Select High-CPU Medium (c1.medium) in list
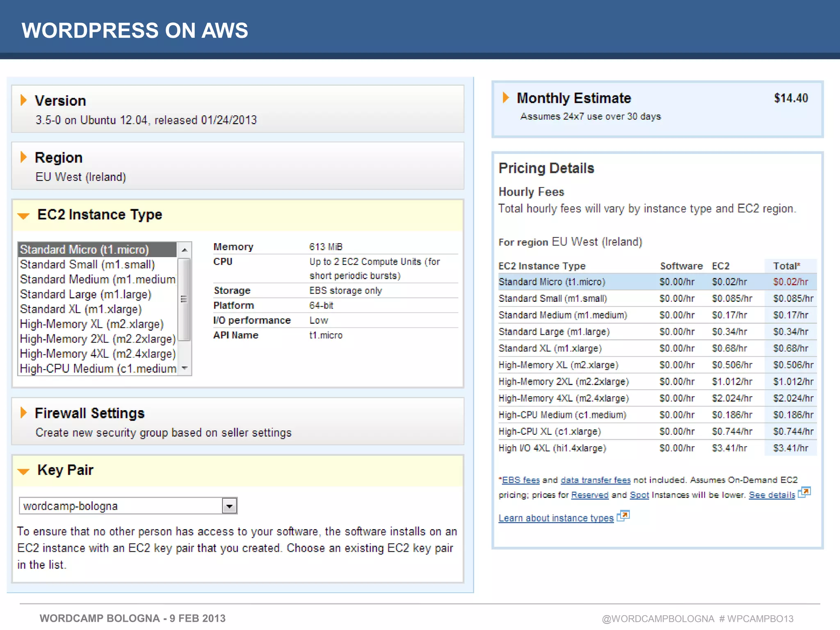Screen dimensions: 840x630 98,368
